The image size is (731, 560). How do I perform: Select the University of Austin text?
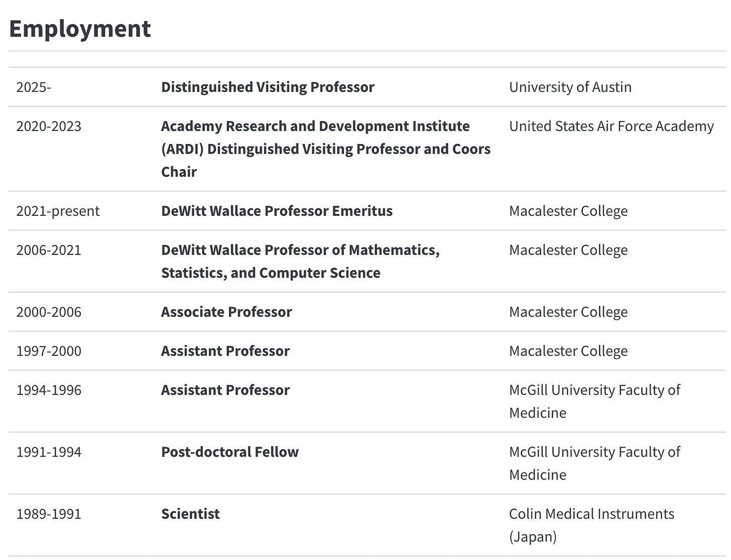pos(570,87)
